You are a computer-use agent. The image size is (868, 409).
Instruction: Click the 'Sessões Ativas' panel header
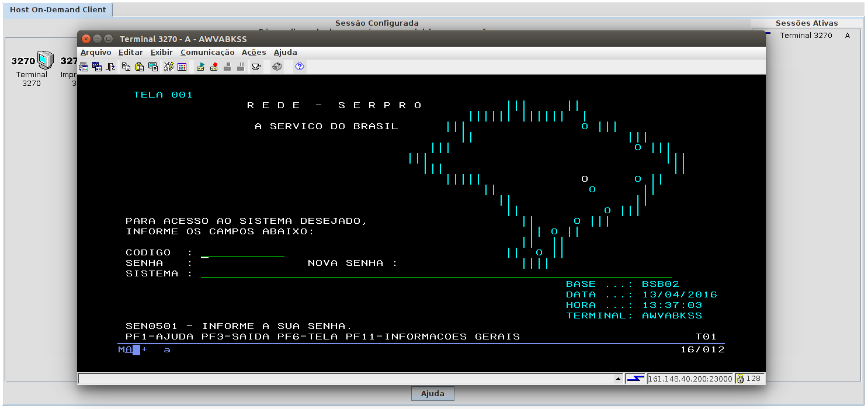coord(807,23)
